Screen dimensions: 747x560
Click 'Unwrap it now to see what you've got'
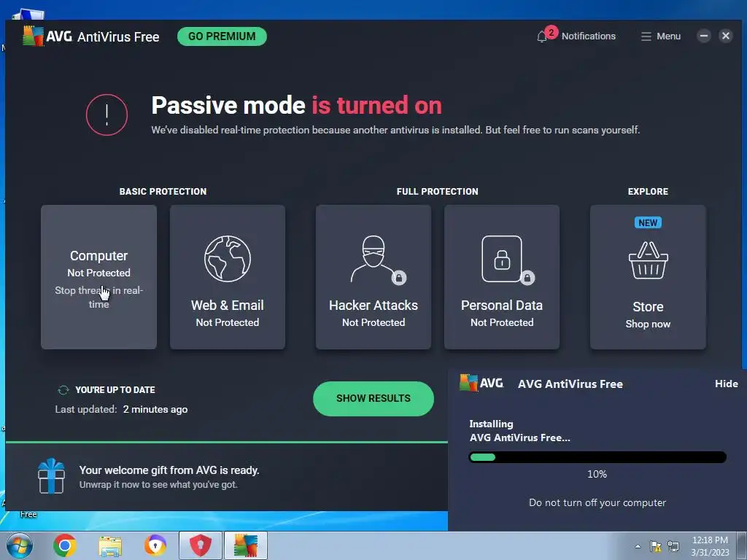click(158, 485)
